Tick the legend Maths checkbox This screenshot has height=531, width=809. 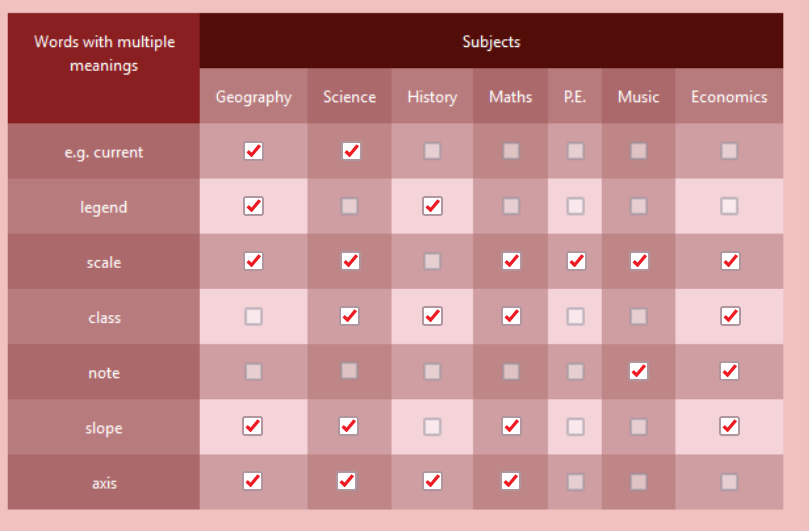pyautogui.click(x=511, y=206)
